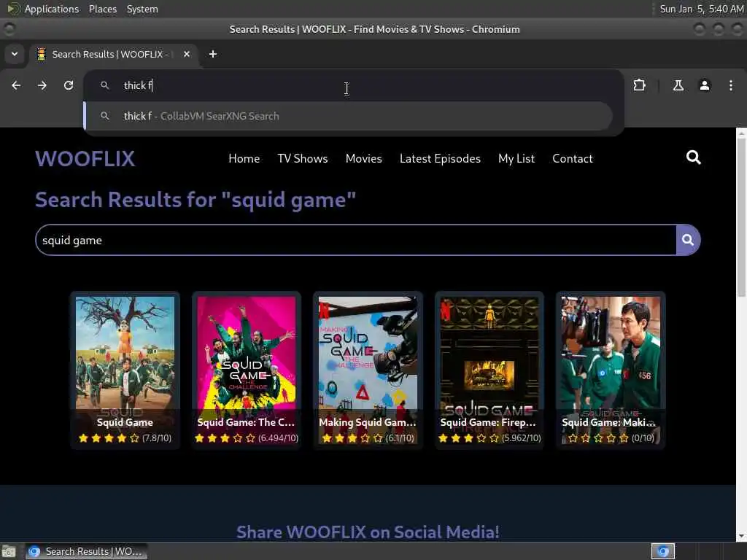Submit search with purple magnifier button
The height and width of the screenshot is (560, 747).
coord(688,240)
